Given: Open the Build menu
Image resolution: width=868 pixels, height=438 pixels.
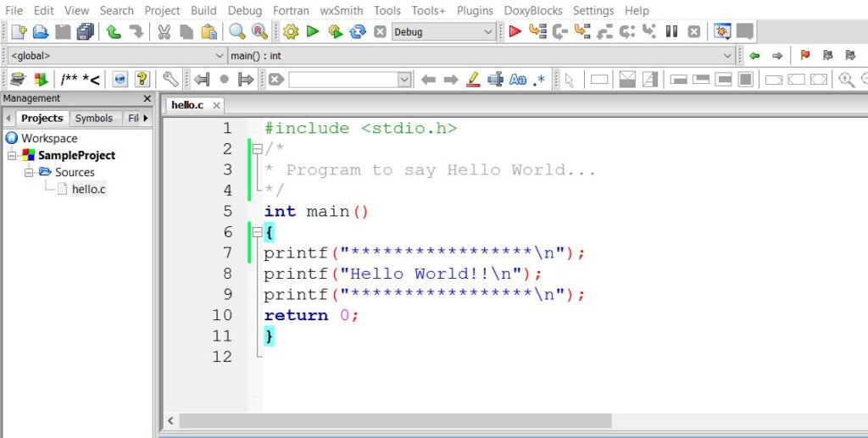Looking at the screenshot, I should [x=203, y=10].
